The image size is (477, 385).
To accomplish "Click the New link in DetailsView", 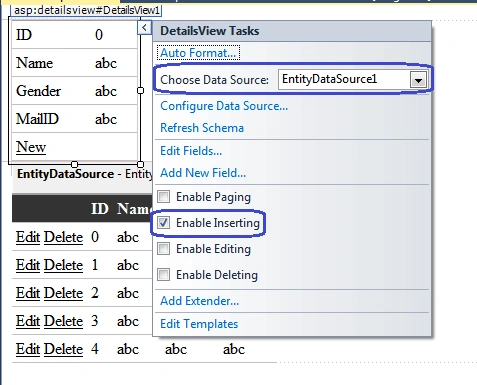I will click(31, 147).
